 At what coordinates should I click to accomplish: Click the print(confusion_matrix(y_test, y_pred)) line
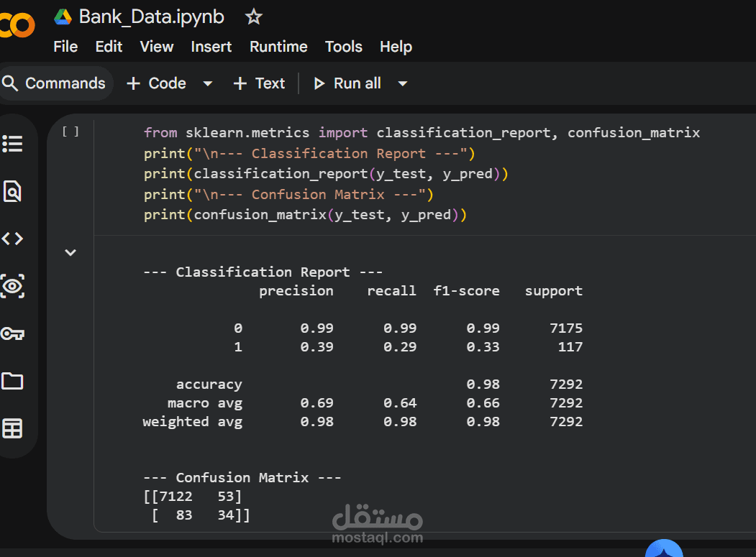(305, 214)
